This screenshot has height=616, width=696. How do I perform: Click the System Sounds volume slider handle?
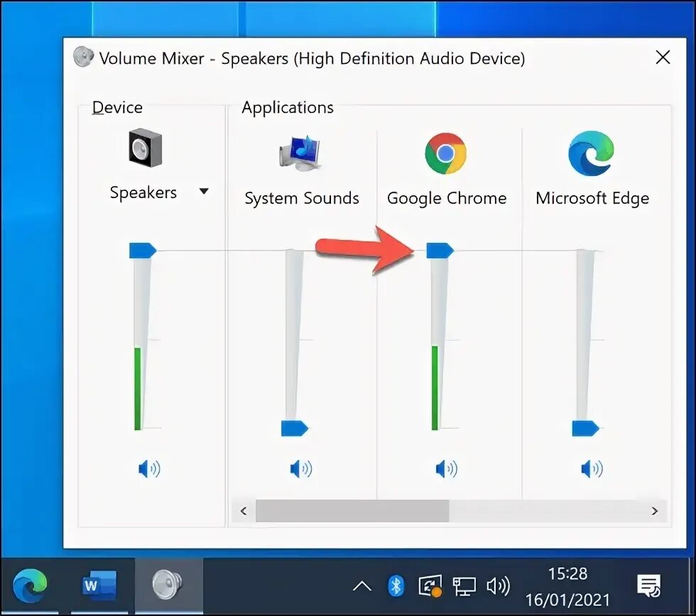tap(295, 429)
